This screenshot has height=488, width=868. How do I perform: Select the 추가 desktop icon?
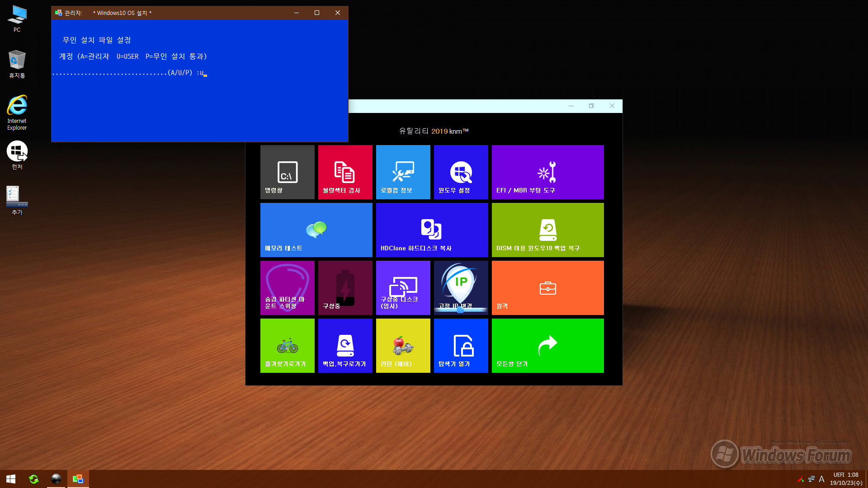17,201
